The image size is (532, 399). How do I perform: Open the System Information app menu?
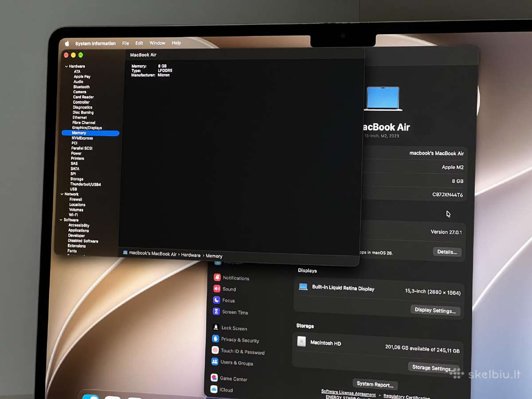coord(95,43)
